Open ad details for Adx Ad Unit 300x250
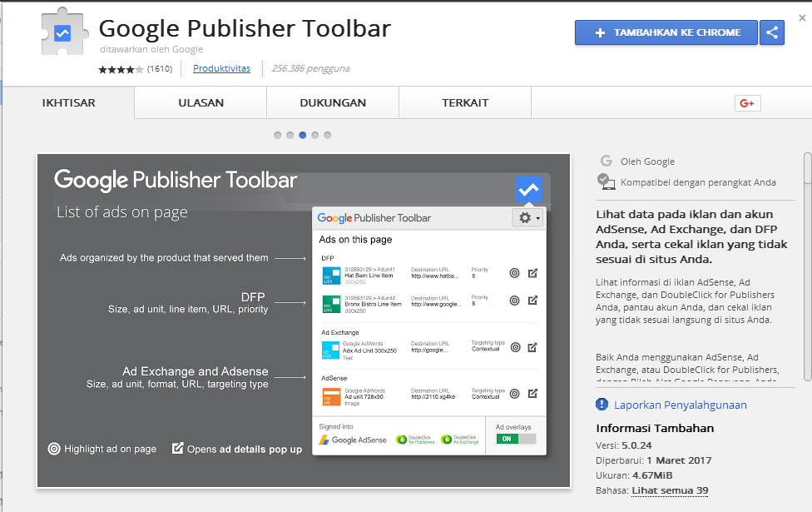Viewport: 812px width, 512px height. coord(532,347)
